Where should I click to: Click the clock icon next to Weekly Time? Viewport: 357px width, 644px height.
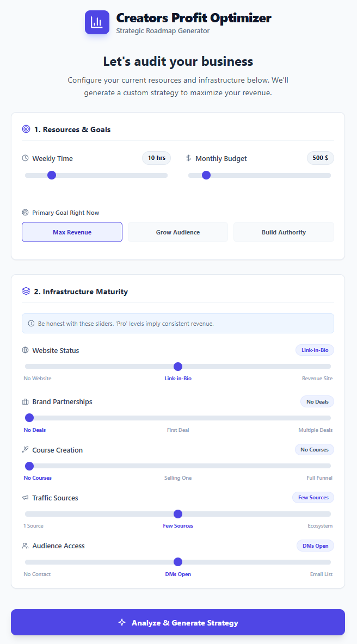(25, 158)
